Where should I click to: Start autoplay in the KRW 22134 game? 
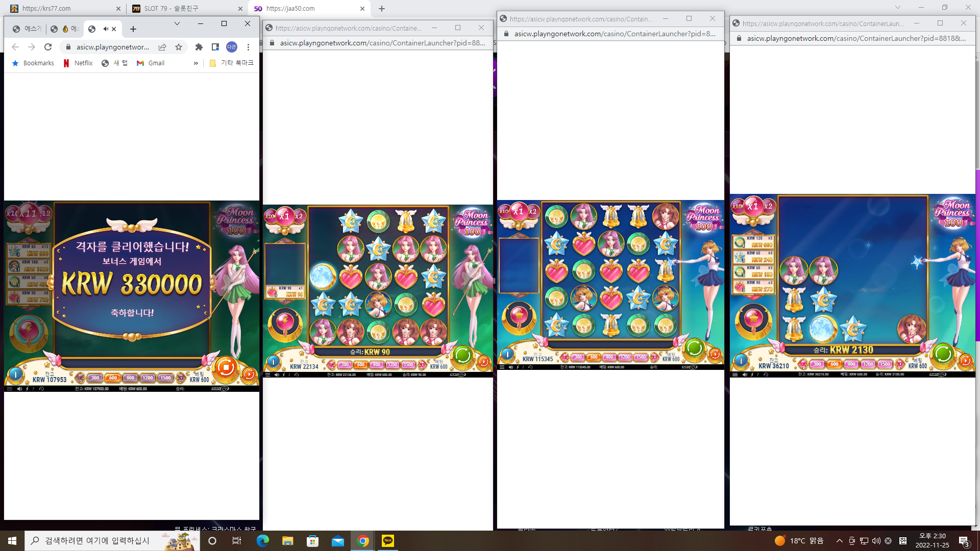click(x=483, y=362)
